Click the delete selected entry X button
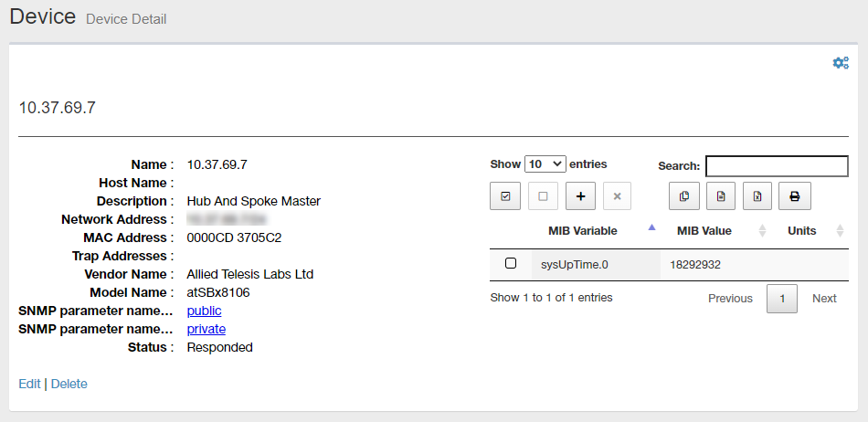 coord(617,196)
